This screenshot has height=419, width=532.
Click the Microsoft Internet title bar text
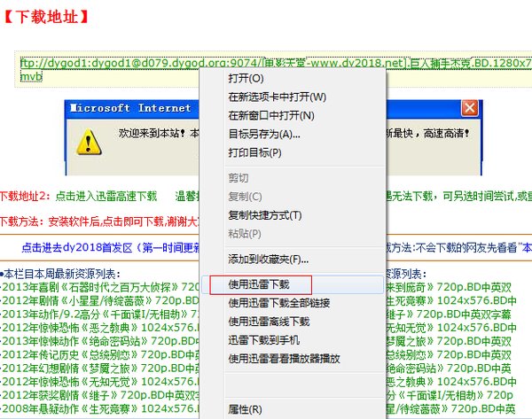(x=130, y=108)
